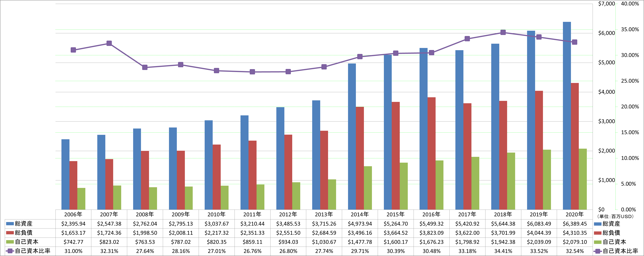Select the 2013年 column header
The height and width of the screenshot is (256, 644).
[x=324, y=215]
